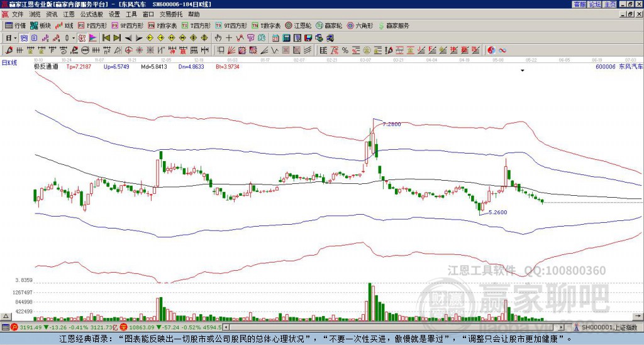Screen dimensions: 644x345
Task: Open the 行情 quotes view
Action: [x=16, y=25]
